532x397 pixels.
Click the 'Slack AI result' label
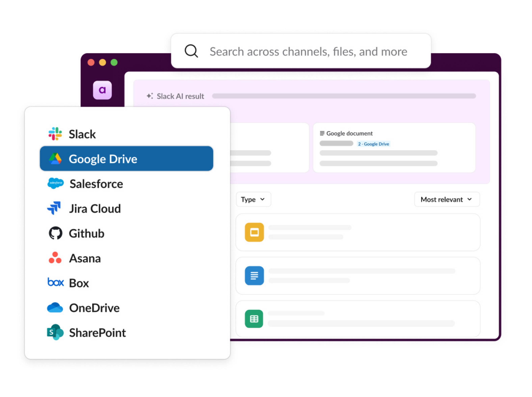tap(180, 96)
